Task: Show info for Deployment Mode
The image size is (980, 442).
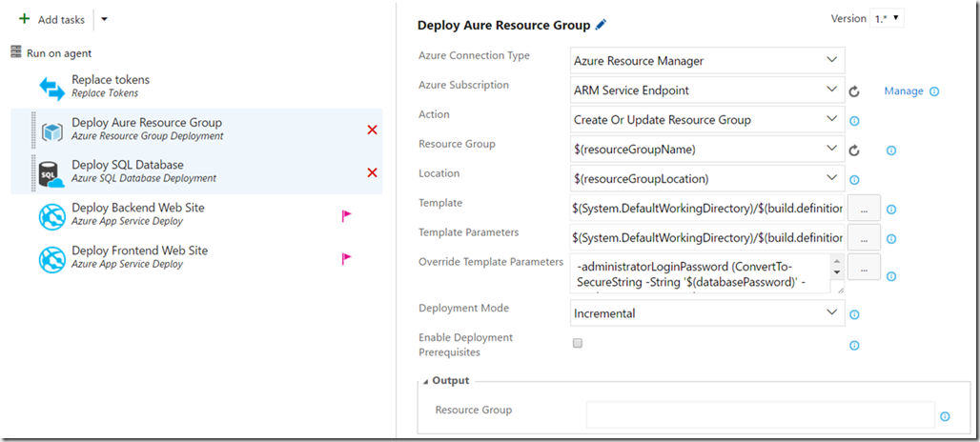Action: pos(854,314)
